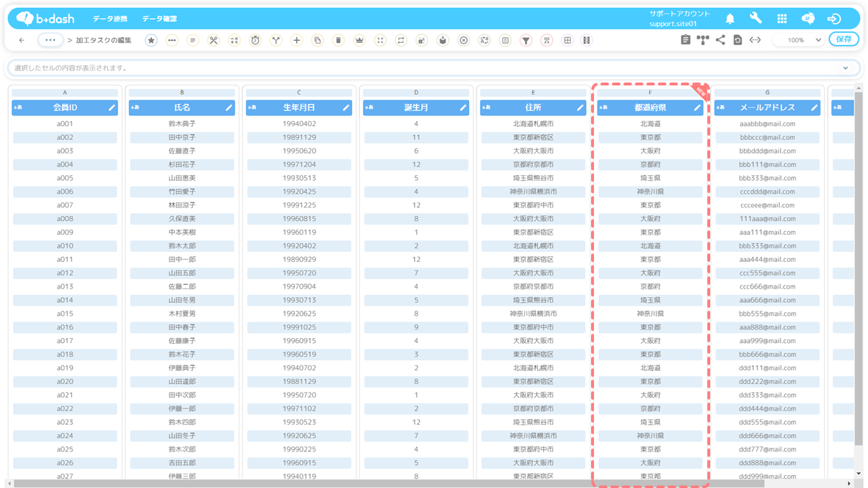
Task: Select the cell with member ID a020
Action: pos(65,382)
